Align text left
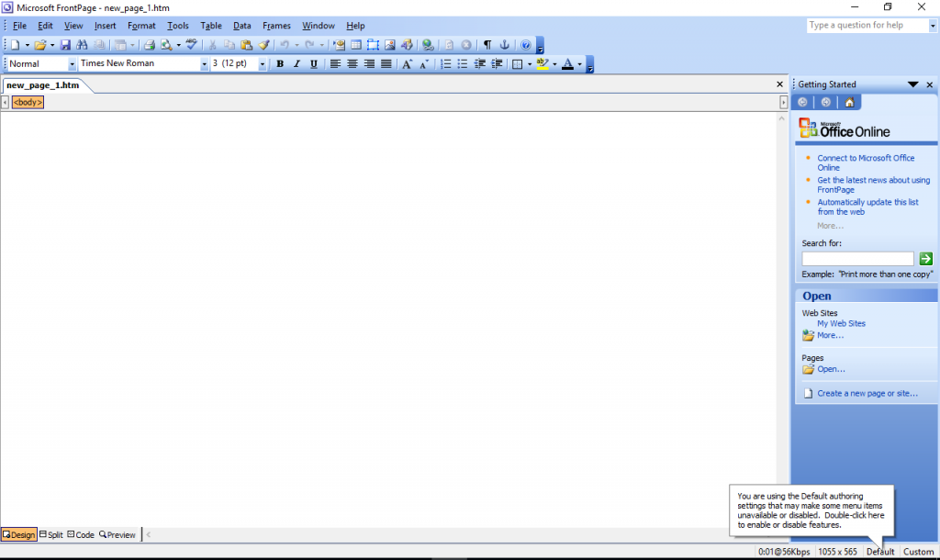This screenshot has height=560, width=940. pos(335,64)
